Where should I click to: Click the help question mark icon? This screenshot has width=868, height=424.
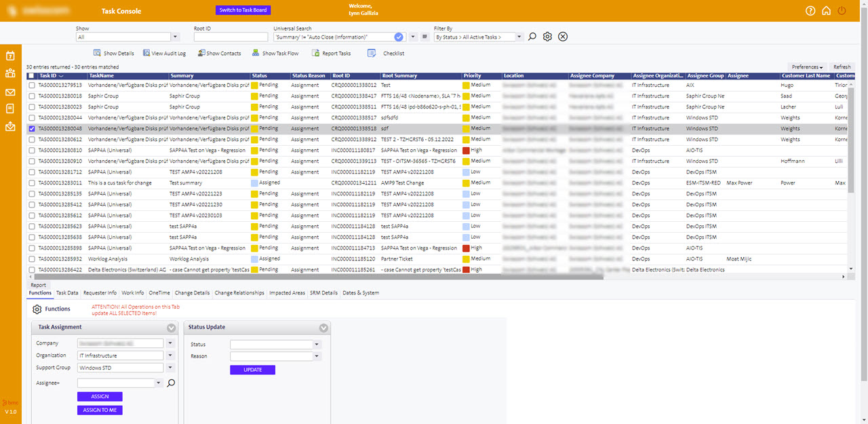(x=810, y=11)
